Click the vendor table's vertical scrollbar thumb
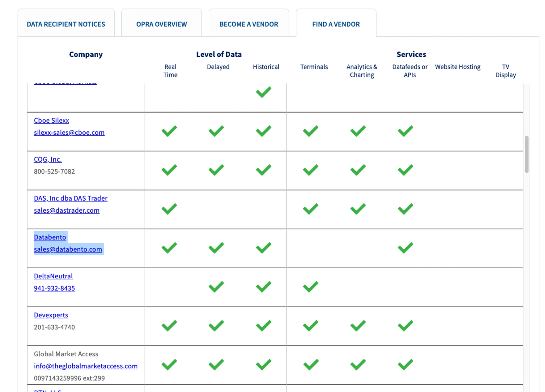545x392 pixels. (x=527, y=154)
